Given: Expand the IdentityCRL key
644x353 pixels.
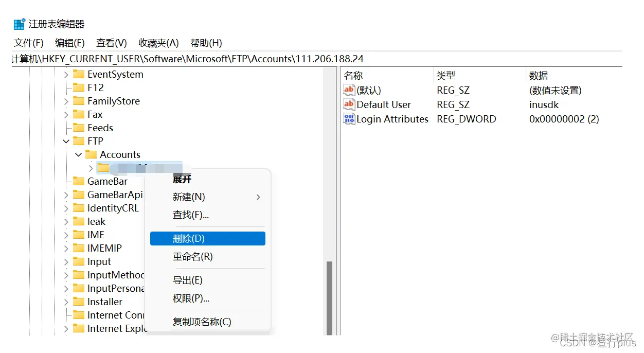Looking at the screenshot, I should 66,208.
